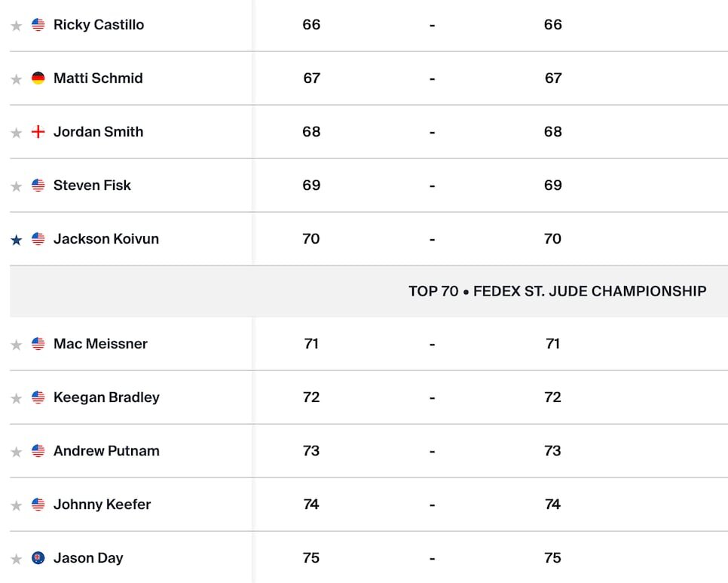This screenshot has height=583, width=728.
Task: Star Jason Day as favorite
Action: [17, 559]
